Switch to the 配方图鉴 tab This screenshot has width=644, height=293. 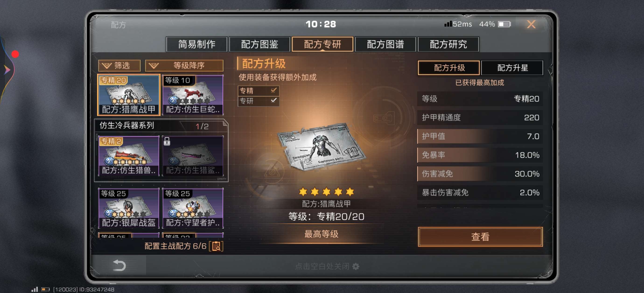[259, 45]
